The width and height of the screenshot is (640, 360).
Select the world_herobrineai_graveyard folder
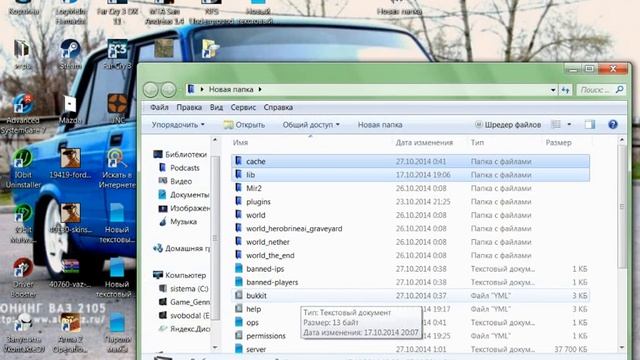click(410, 229)
